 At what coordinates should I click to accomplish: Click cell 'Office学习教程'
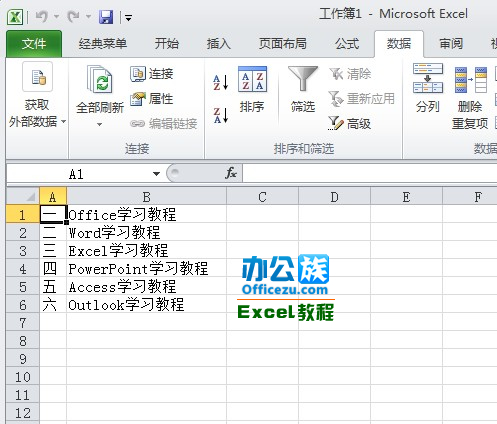click(146, 215)
